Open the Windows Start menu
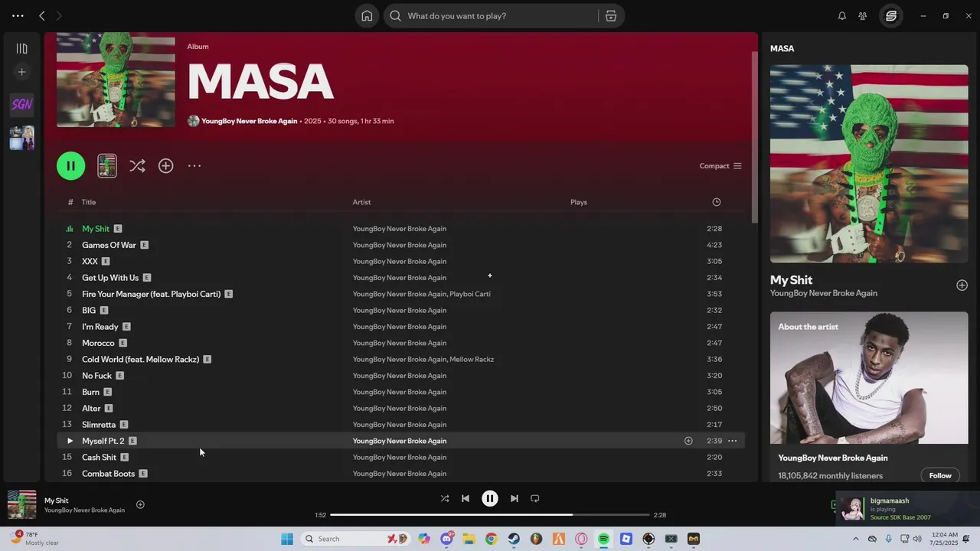The height and width of the screenshot is (551, 980). click(287, 539)
